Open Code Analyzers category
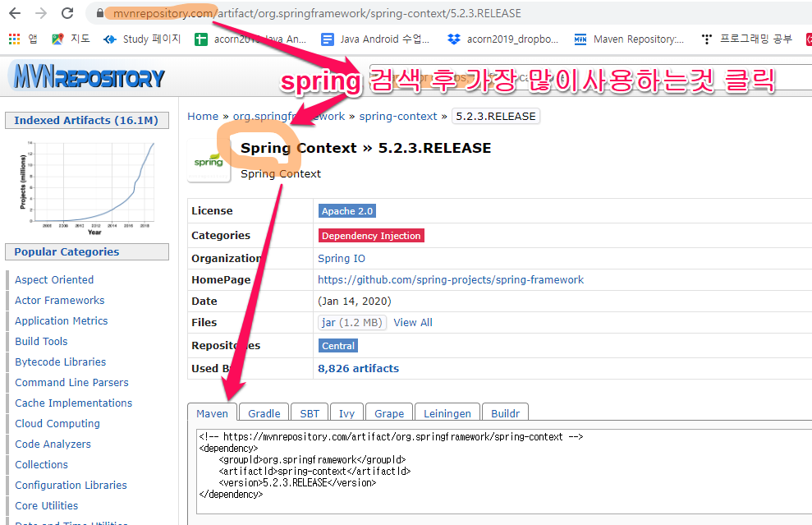 click(x=53, y=444)
